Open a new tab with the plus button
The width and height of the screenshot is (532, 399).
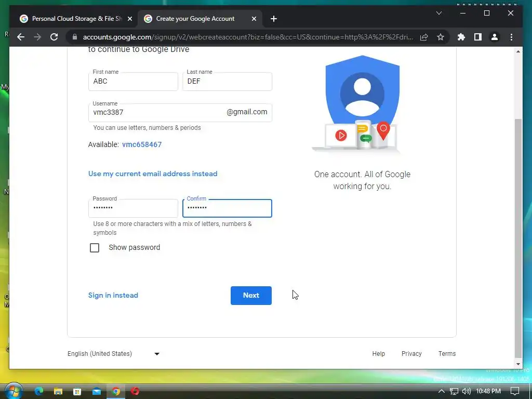tap(274, 19)
